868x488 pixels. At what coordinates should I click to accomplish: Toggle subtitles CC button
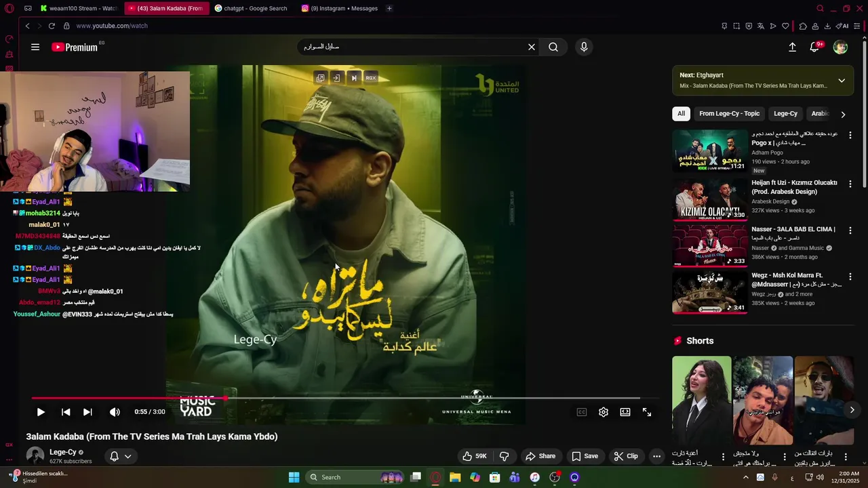[x=581, y=412]
